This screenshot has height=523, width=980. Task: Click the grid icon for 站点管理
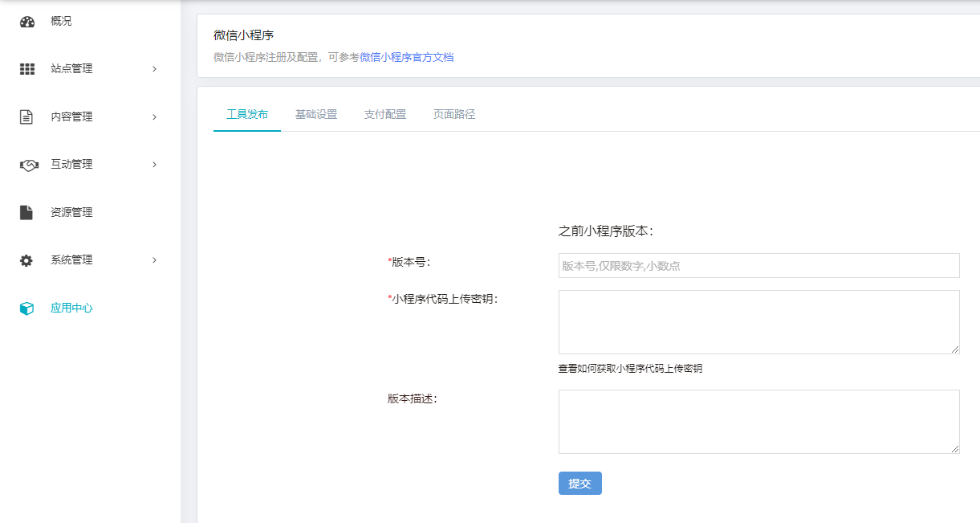tap(27, 69)
